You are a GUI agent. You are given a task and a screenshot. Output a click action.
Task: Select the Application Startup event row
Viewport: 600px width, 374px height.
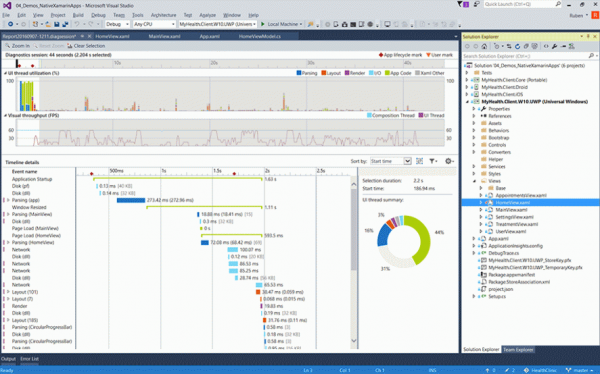pyautogui.click(x=32, y=179)
